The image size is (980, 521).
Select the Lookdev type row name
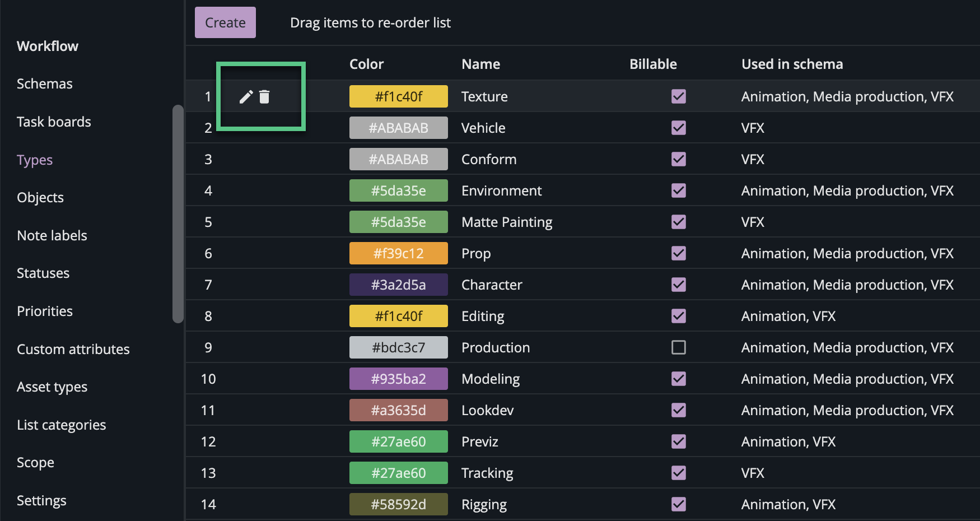coord(487,410)
